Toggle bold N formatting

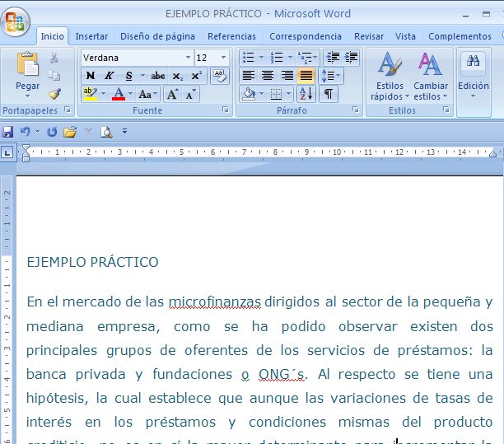point(91,76)
